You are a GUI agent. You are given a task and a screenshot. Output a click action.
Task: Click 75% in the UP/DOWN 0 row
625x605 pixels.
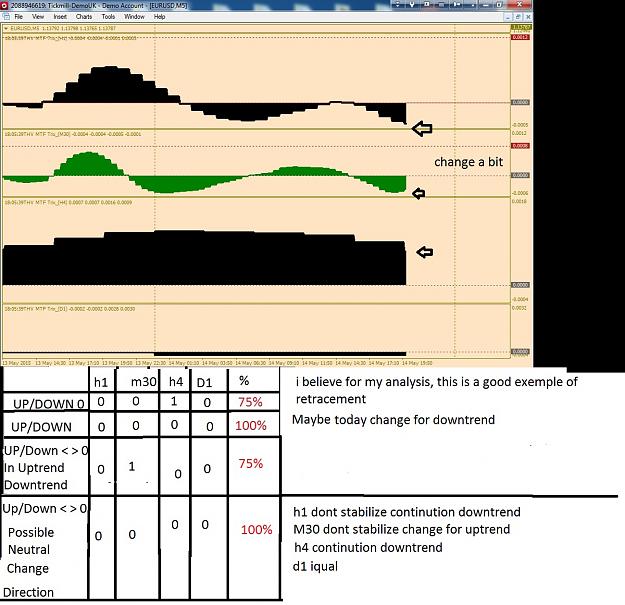[250, 402]
